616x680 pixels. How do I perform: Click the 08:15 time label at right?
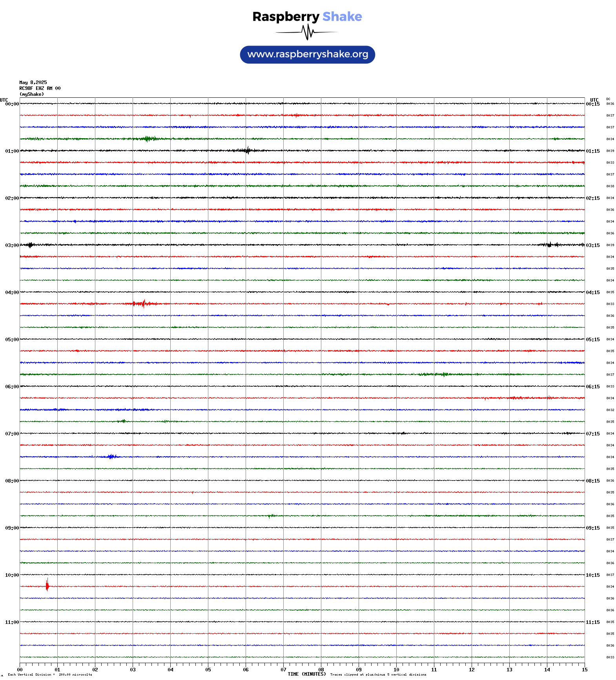point(593,481)
